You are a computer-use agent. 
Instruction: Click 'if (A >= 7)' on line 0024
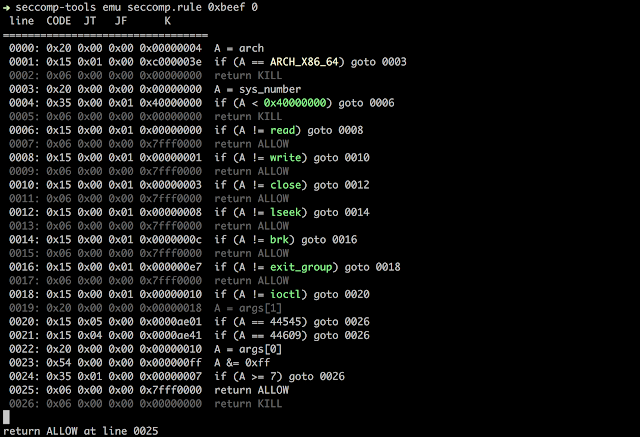pyautogui.click(x=248, y=376)
